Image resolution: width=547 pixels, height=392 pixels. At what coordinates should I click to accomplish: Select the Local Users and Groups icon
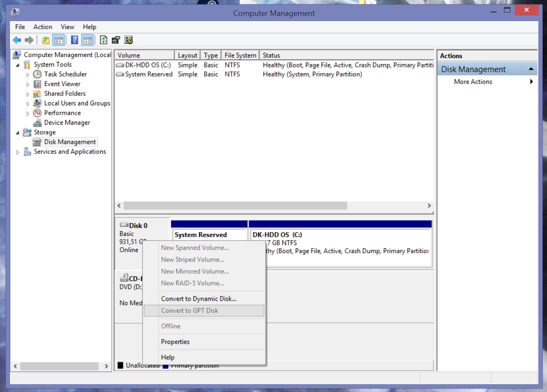tap(37, 103)
